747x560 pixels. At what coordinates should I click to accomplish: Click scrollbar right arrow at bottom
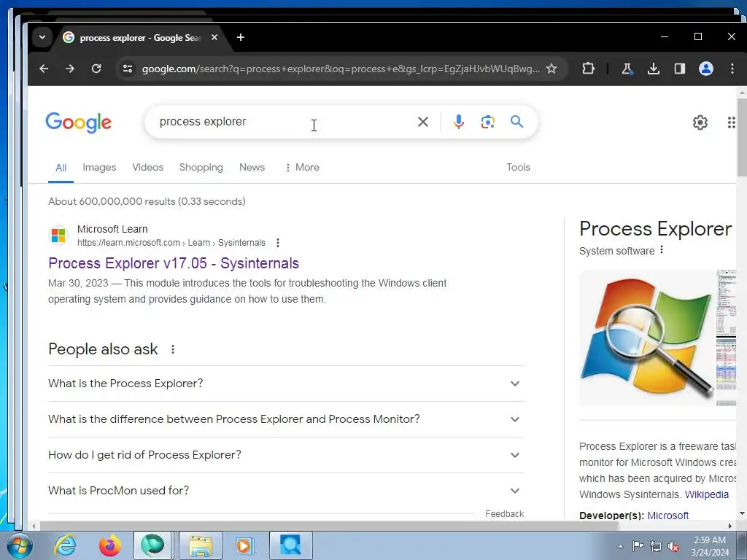[x=729, y=526]
